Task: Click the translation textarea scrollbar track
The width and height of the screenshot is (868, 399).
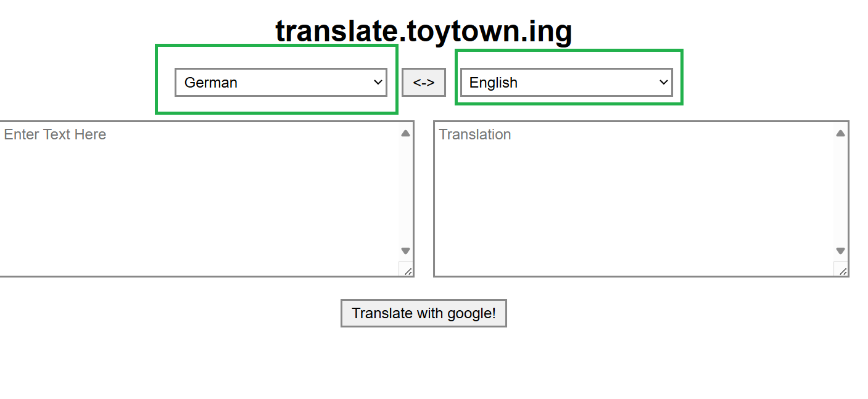Action: (x=840, y=191)
